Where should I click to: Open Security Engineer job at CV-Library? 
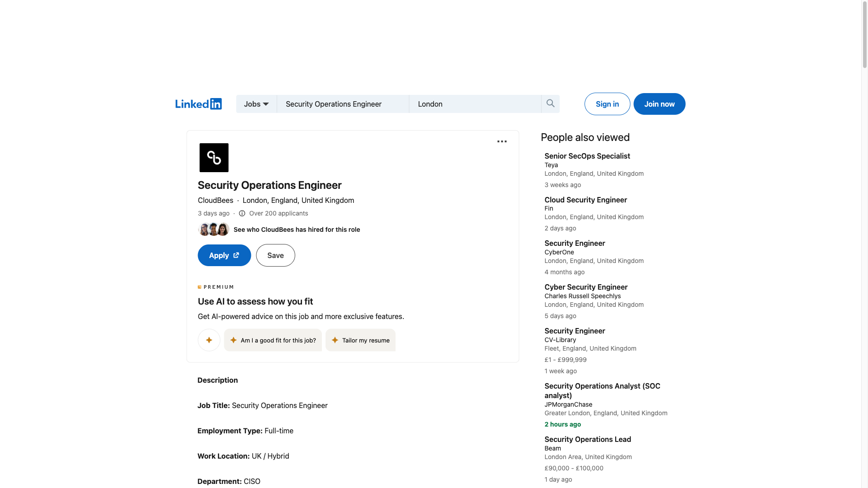(x=575, y=331)
